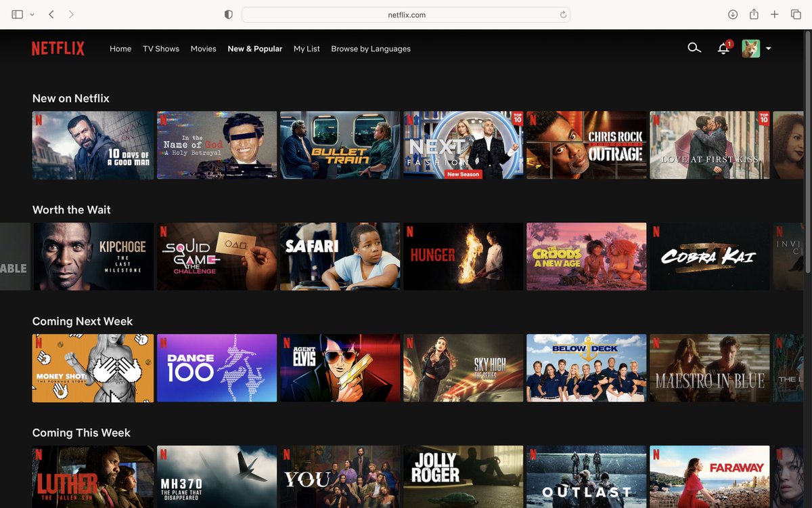
Task: Open the TV Shows menu
Action: 161,49
